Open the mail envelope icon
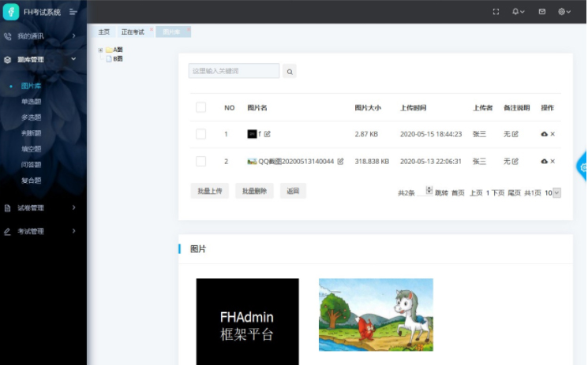588x365 pixels. pyautogui.click(x=541, y=12)
